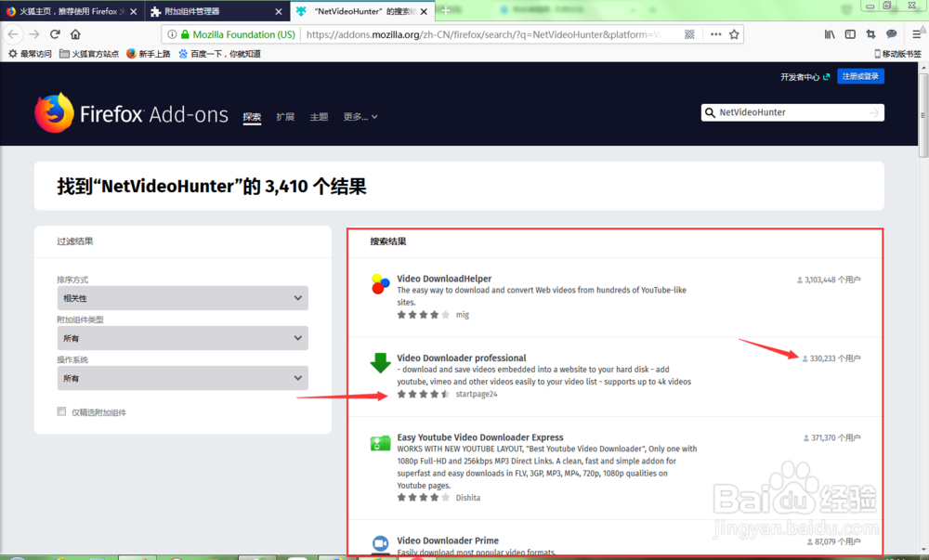Click the mig author name
This screenshot has width=929, height=560.
point(462,315)
